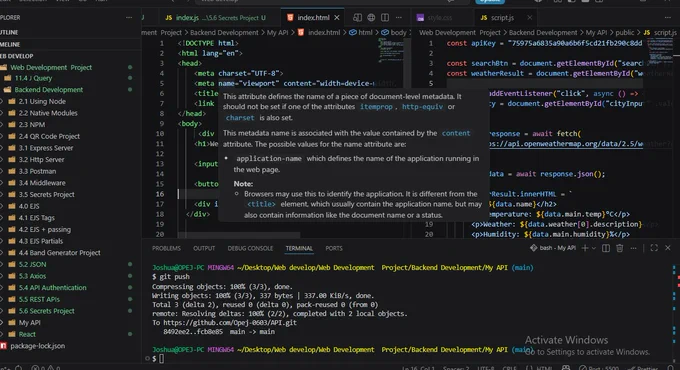This screenshot has width=680, height=370.
Task: Close the script.js editor tab
Action: (530, 17)
